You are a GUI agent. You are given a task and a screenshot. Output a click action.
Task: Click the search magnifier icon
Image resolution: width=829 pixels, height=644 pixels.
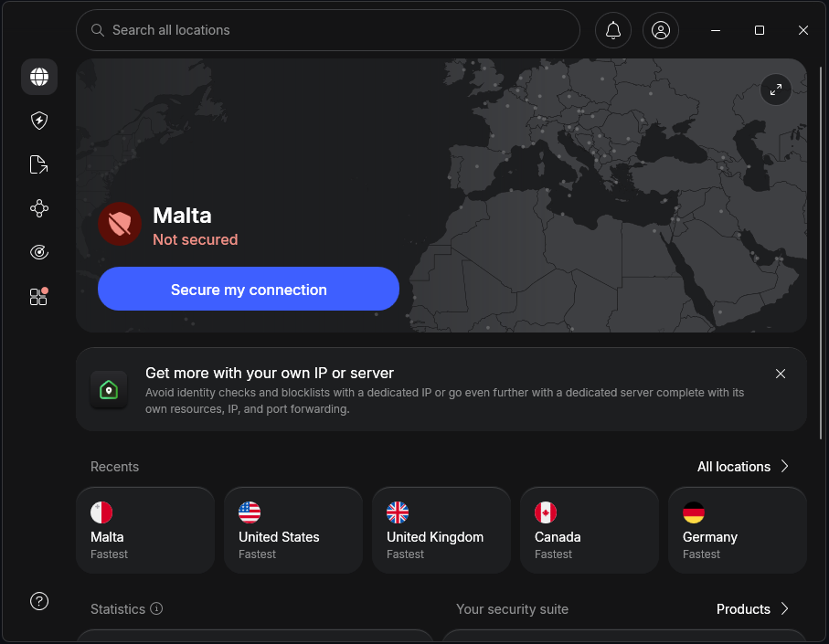(97, 30)
